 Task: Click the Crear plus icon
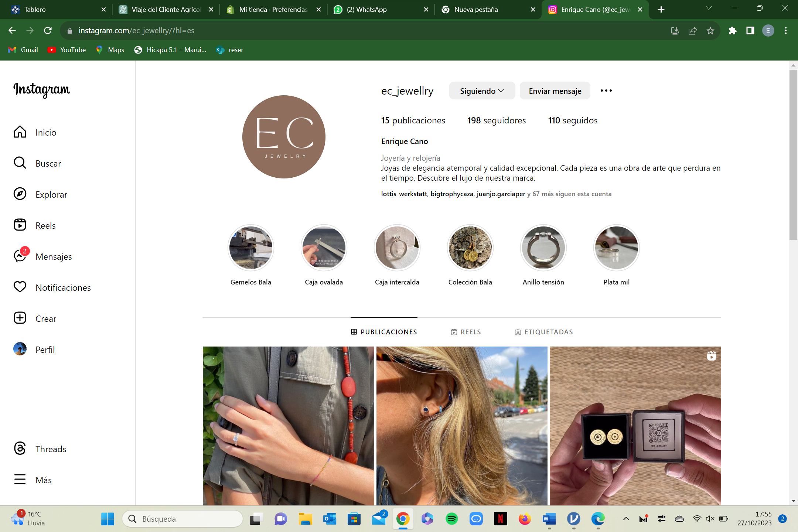[x=20, y=318]
